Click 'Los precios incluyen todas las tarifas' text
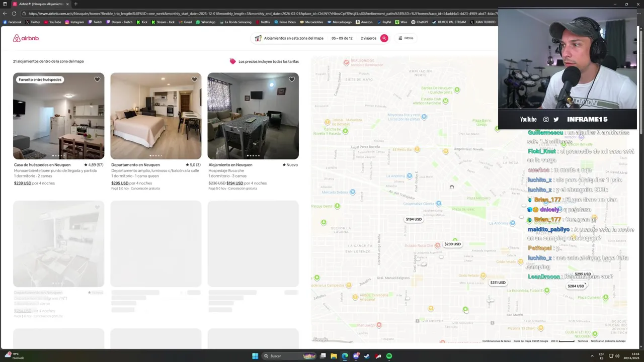 [269, 61]
